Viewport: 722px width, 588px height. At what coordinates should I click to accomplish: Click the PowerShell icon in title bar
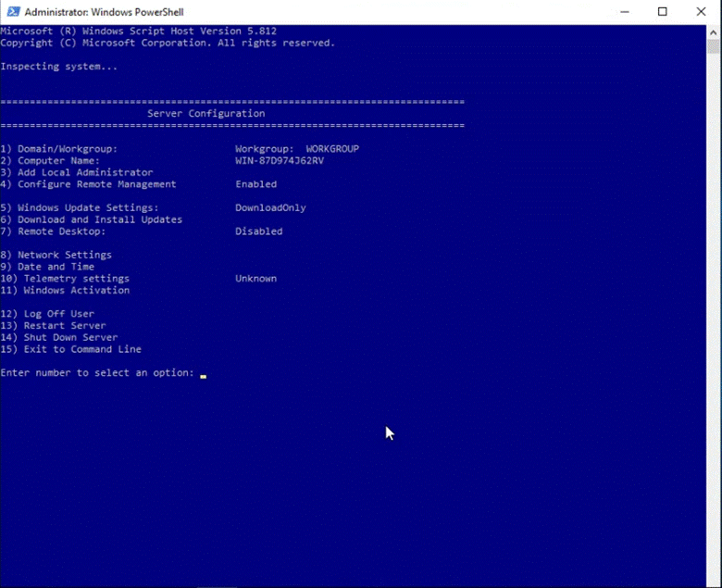tap(13, 11)
